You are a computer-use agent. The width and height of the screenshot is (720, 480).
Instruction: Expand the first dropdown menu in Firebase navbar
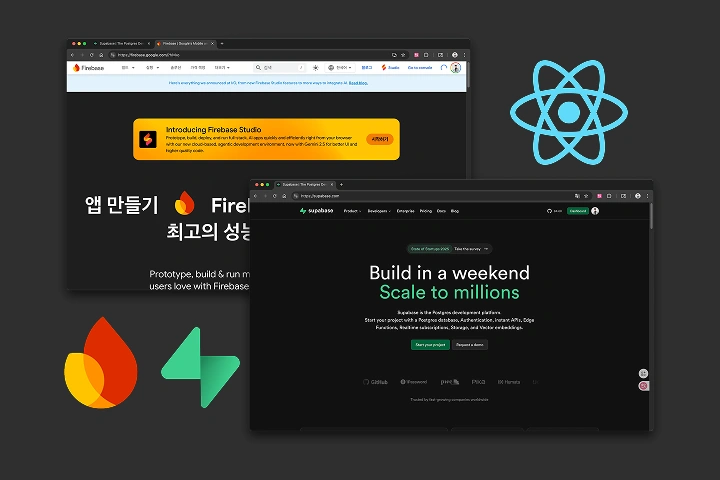coord(128,68)
